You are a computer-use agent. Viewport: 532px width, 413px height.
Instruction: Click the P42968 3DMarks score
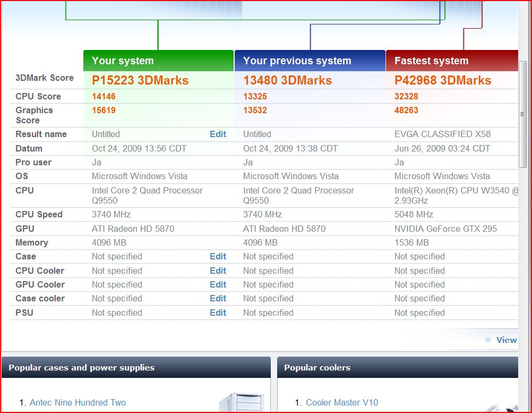pyautogui.click(x=443, y=80)
